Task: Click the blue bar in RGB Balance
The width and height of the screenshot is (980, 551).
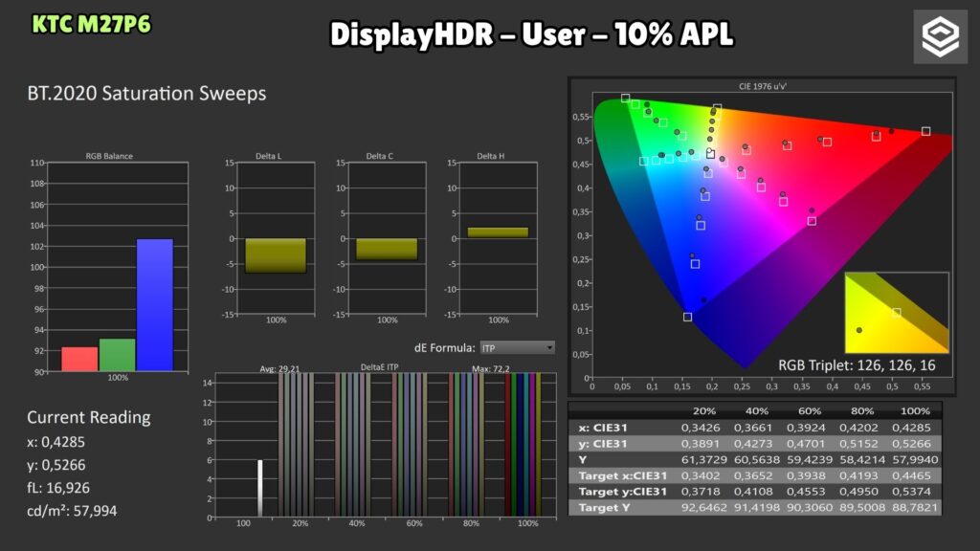Action: [155, 305]
